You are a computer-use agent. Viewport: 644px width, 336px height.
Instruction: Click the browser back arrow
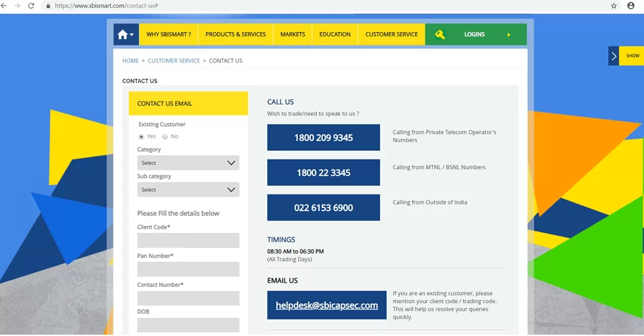pos(4,6)
